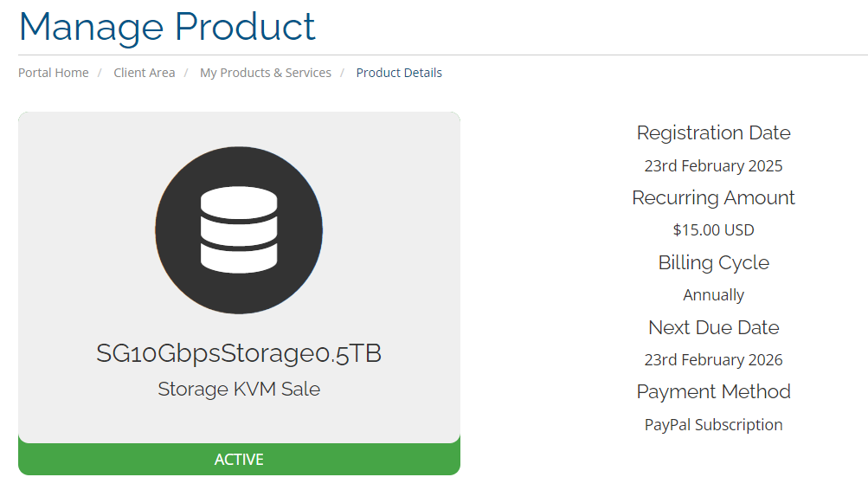The height and width of the screenshot is (490, 868).
Task: Open the Portal Home breadcrumb link
Action: click(53, 73)
